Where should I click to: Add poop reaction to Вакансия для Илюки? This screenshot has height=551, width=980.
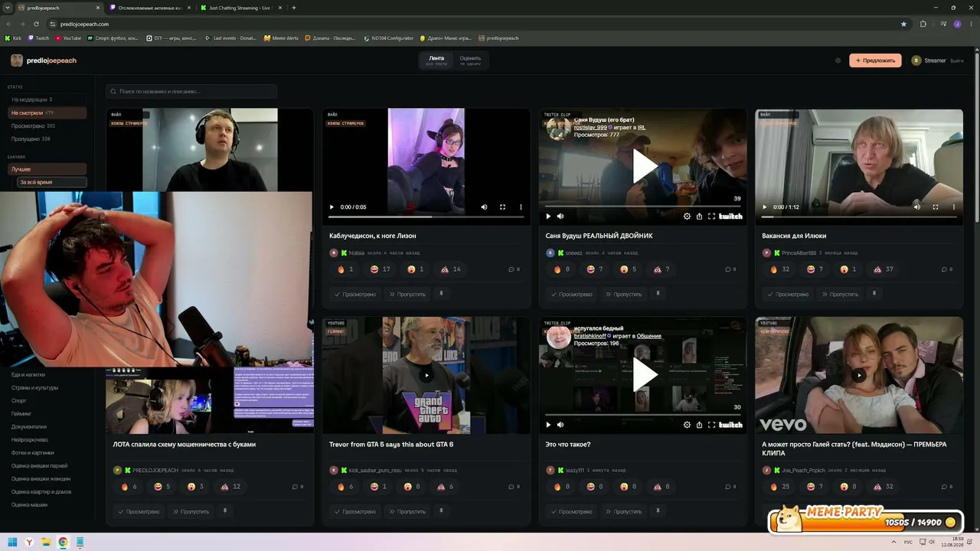tap(884, 269)
